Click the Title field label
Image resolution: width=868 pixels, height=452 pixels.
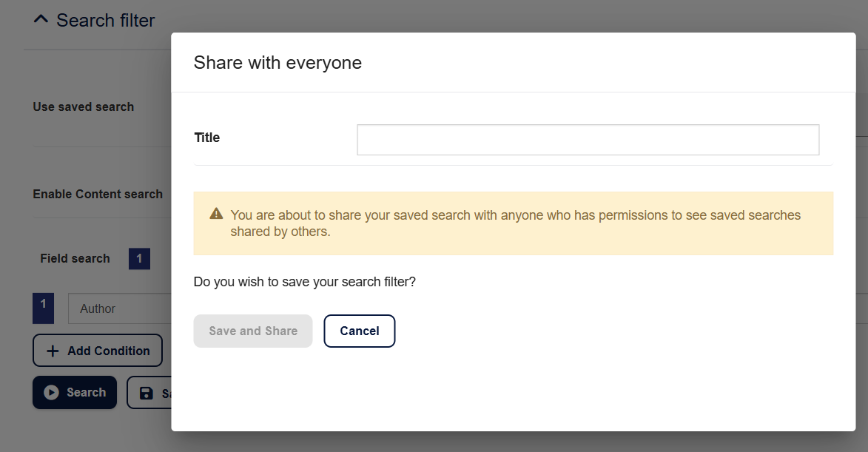(x=207, y=138)
